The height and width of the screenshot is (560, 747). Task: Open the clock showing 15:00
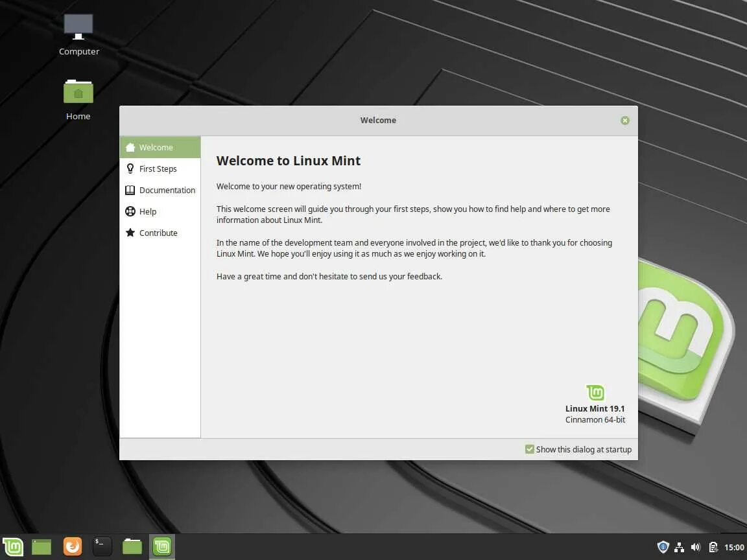point(734,547)
